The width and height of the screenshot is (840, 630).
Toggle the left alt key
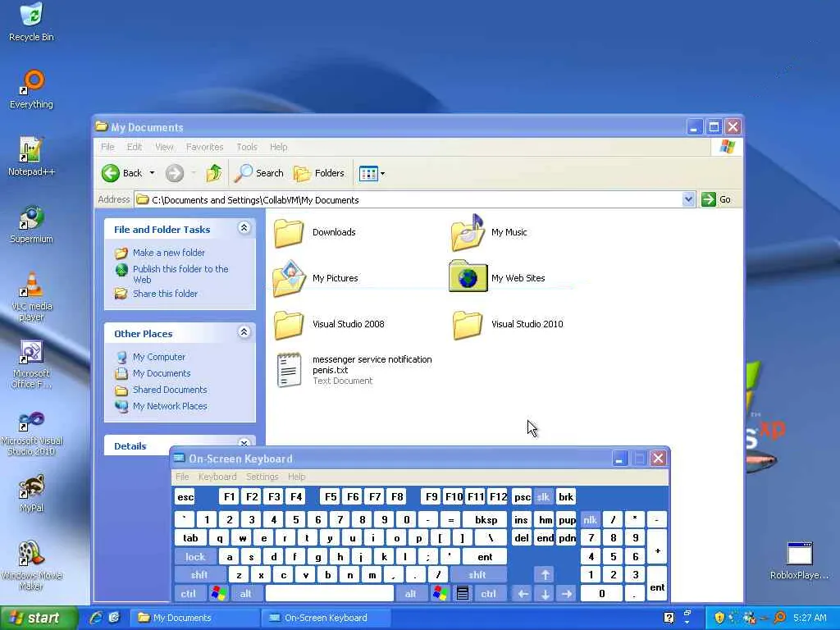[245, 594]
